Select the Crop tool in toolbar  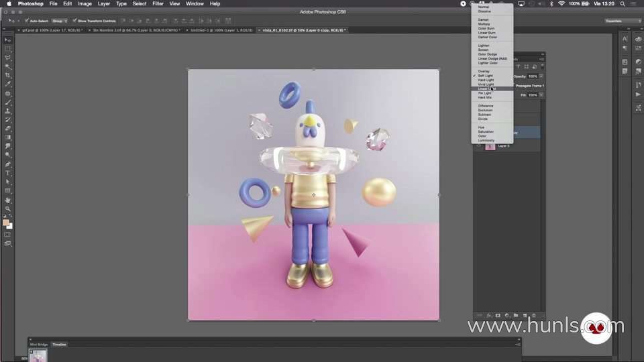click(x=8, y=76)
